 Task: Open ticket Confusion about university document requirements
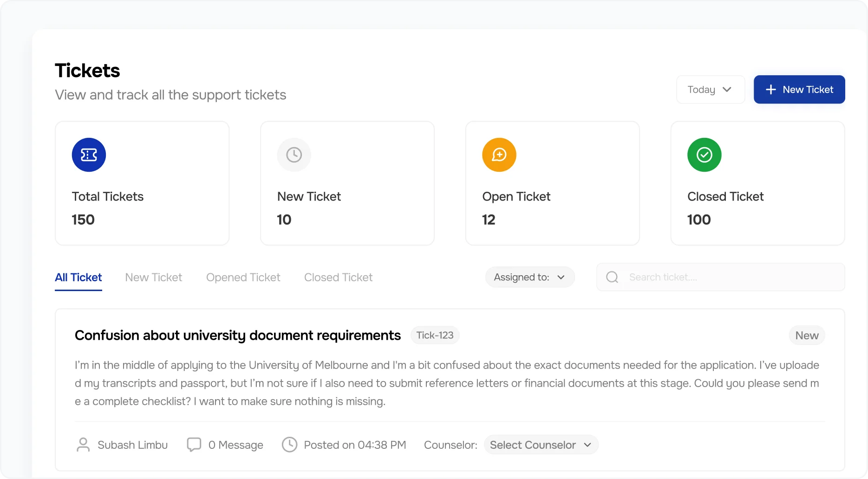click(x=237, y=335)
